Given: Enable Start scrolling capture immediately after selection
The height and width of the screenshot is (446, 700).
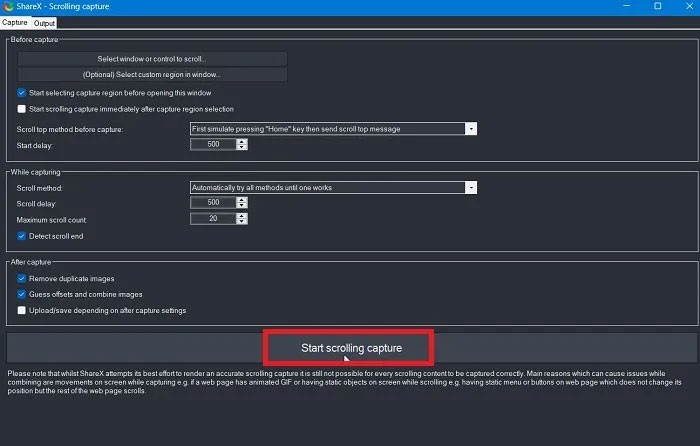Looking at the screenshot, I should pos(21,109).
